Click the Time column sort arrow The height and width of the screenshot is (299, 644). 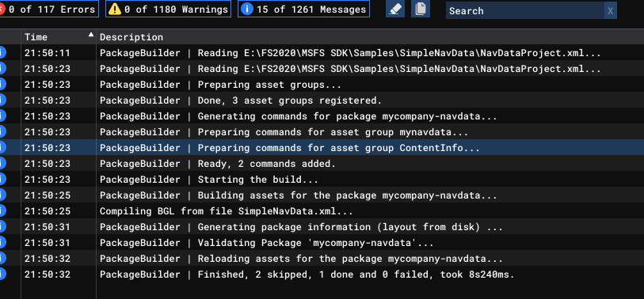91,36
